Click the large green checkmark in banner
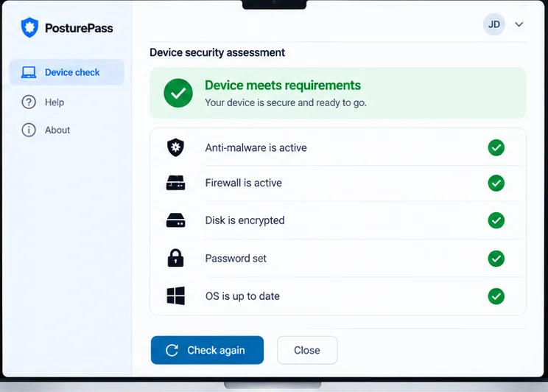 coord(178,93)
